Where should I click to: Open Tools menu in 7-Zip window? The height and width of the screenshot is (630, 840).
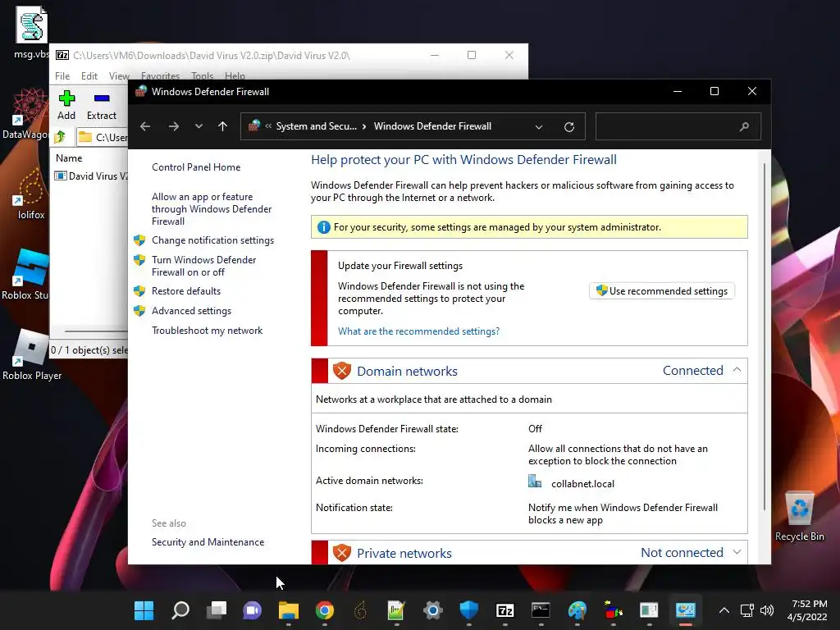pos(202,76)
